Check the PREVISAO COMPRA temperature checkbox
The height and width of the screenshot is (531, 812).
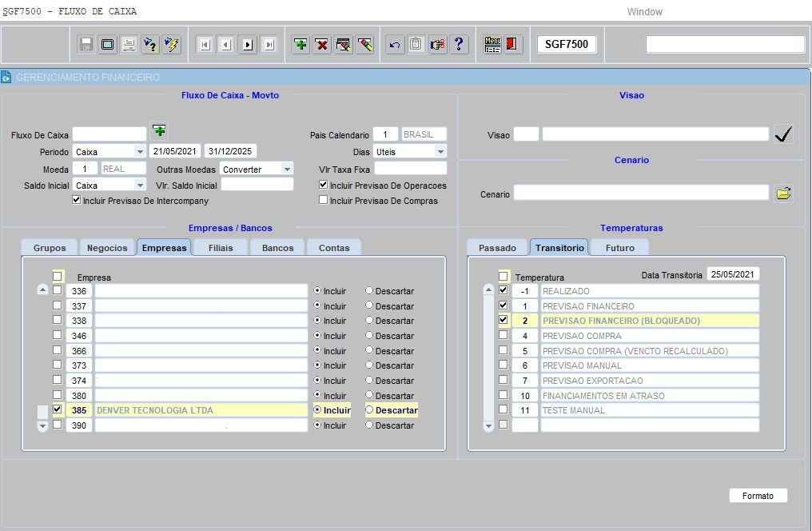coord(503,335)
